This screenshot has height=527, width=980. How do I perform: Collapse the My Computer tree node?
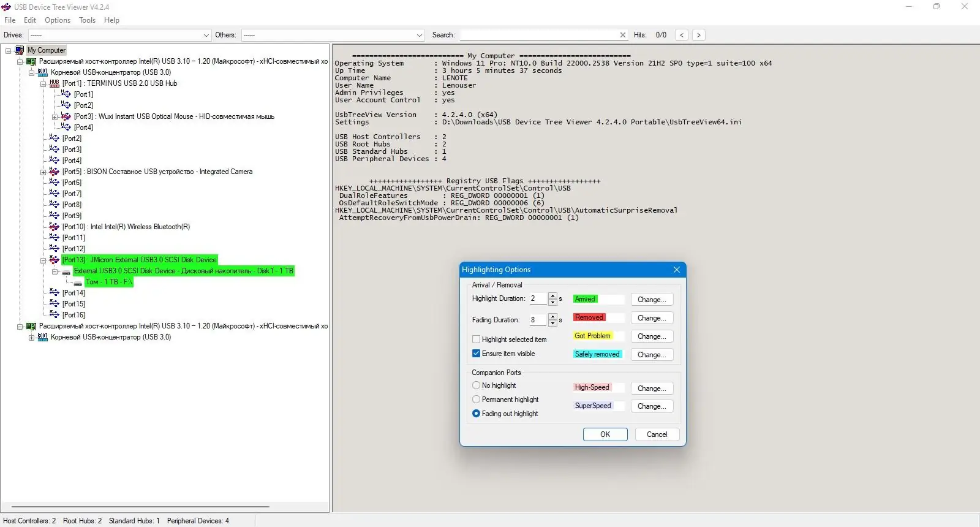(x=9, y=50)
